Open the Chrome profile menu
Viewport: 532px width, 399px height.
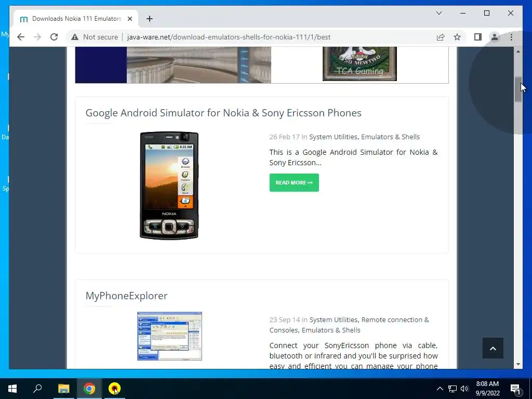[495, 37]
